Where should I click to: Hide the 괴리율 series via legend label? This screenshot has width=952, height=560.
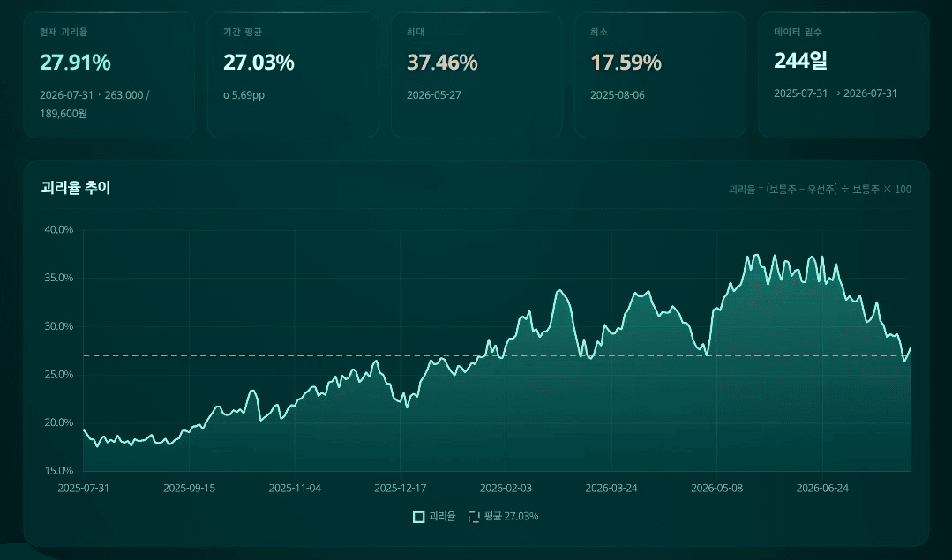click(x=442, y=516)
